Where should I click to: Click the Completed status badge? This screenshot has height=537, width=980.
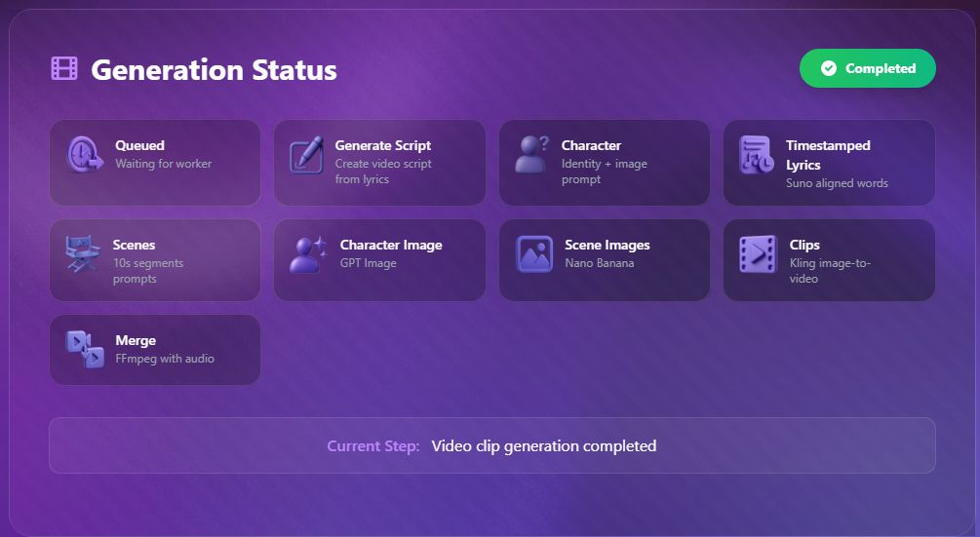click(868, 68)
